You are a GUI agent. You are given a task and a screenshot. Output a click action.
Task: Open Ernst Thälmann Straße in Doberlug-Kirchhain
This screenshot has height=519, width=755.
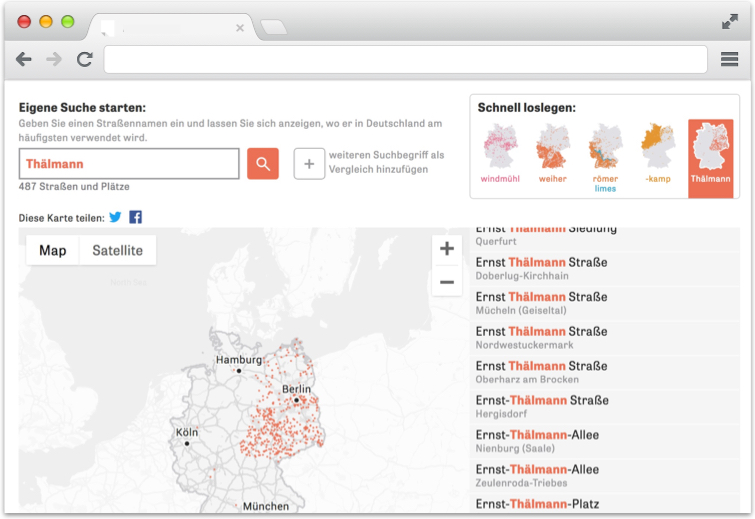click(541, 268)
